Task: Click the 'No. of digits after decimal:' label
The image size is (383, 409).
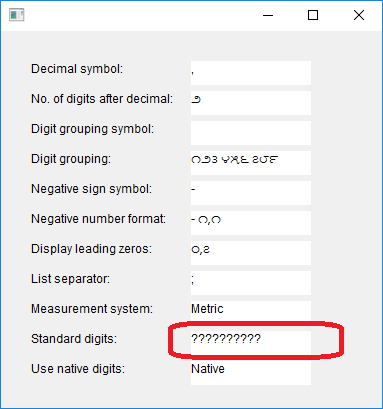Action: coord(102,99)
